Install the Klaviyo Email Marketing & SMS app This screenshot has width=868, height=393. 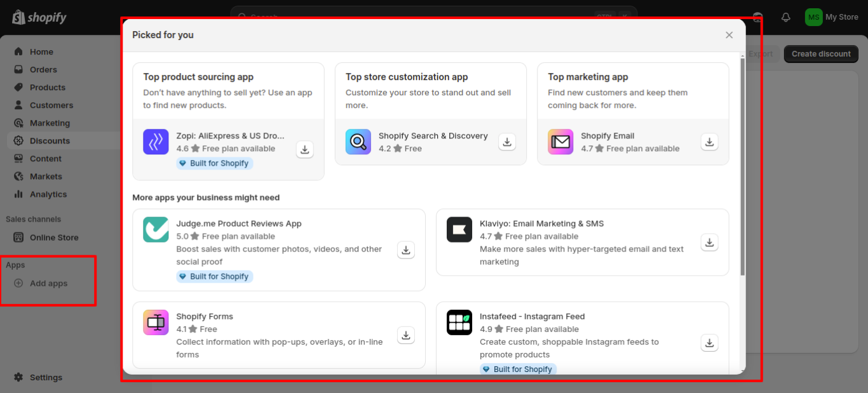(x=709, y=242)
